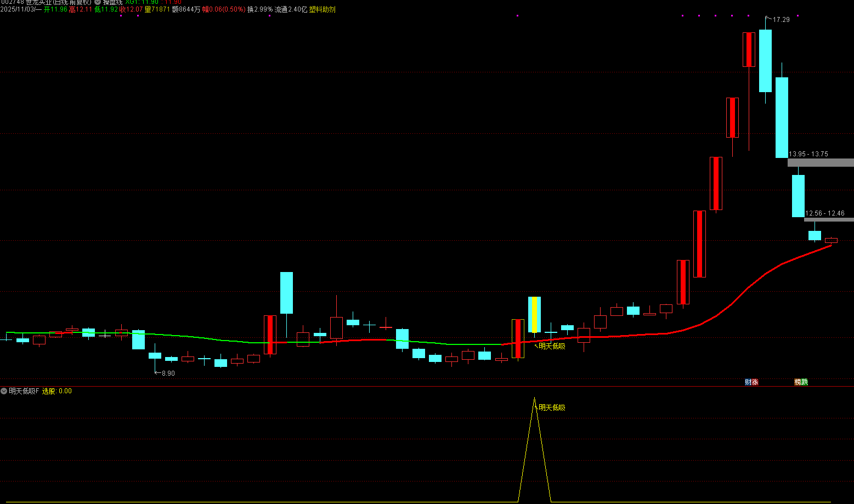Click the volume value 量71871

[157, 9]
